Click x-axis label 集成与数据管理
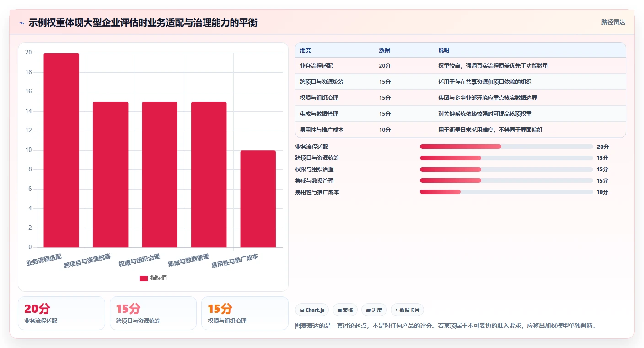Screen dimensions: 644x348 click(188, 261)
